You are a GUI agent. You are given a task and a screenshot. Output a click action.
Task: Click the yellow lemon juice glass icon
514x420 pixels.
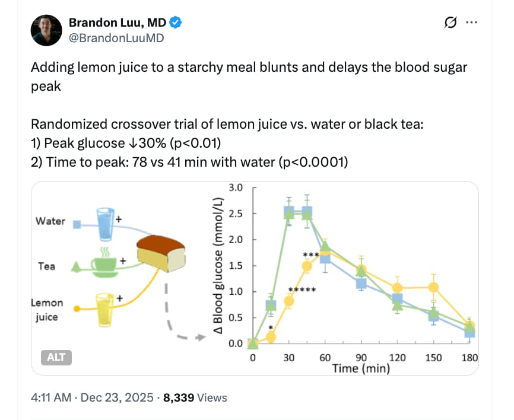click(x=106, y=308)
